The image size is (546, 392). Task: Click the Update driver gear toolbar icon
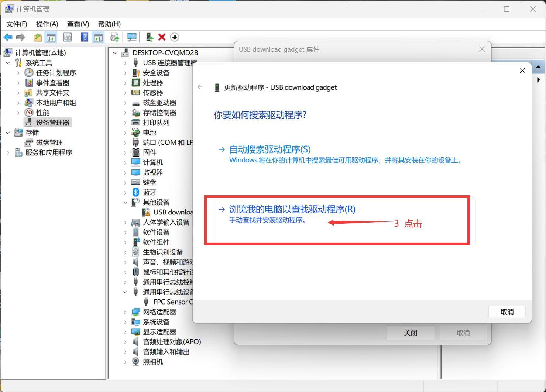(114, 37)
